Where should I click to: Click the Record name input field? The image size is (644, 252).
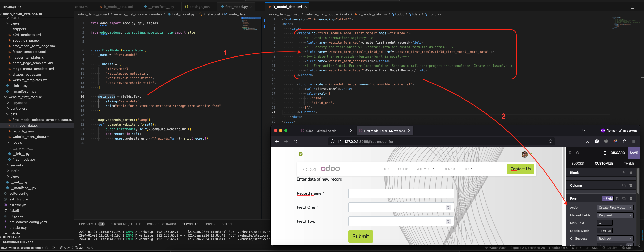(401, 193)
